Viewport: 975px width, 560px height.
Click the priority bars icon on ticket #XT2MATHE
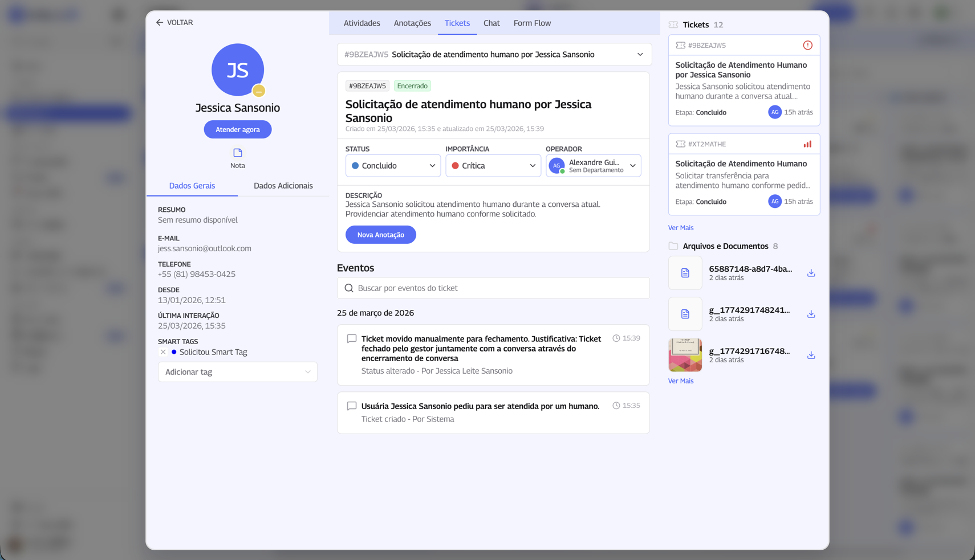pos(807,144)
